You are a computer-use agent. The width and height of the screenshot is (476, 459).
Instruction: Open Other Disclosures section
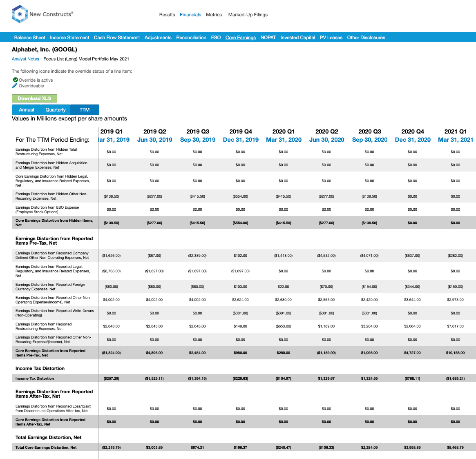click(366, 38)
